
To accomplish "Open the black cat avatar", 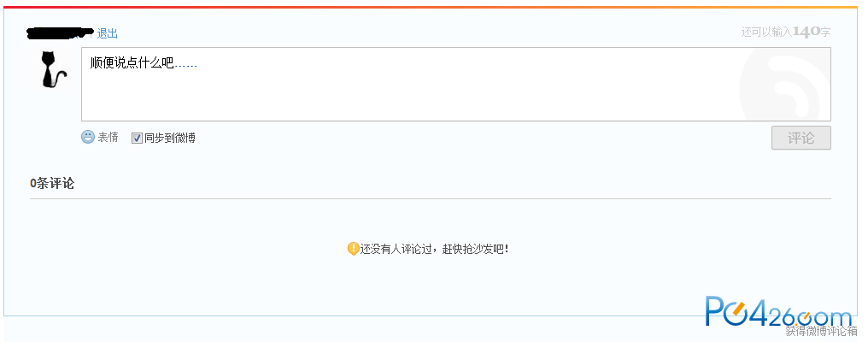I will pyautogui.click(x=55, y=69).
